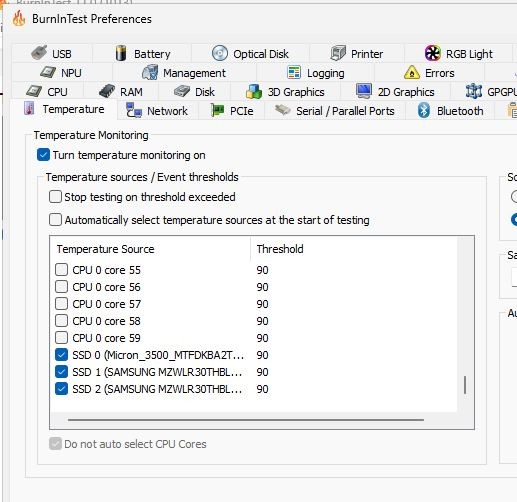Uncheck SSD 0 Micron temperature source
The height and width of the screenshot is (502, 517).
click(x=61, y=355)
